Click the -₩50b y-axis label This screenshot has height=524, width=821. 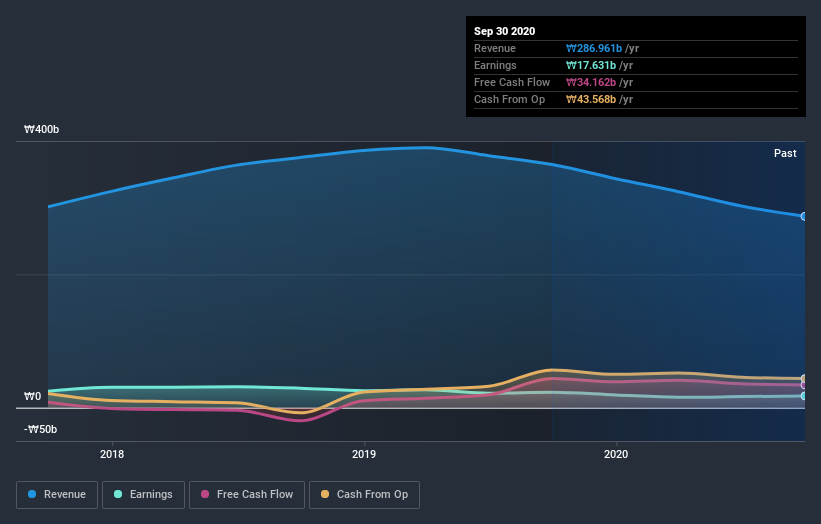click(40, 429)
